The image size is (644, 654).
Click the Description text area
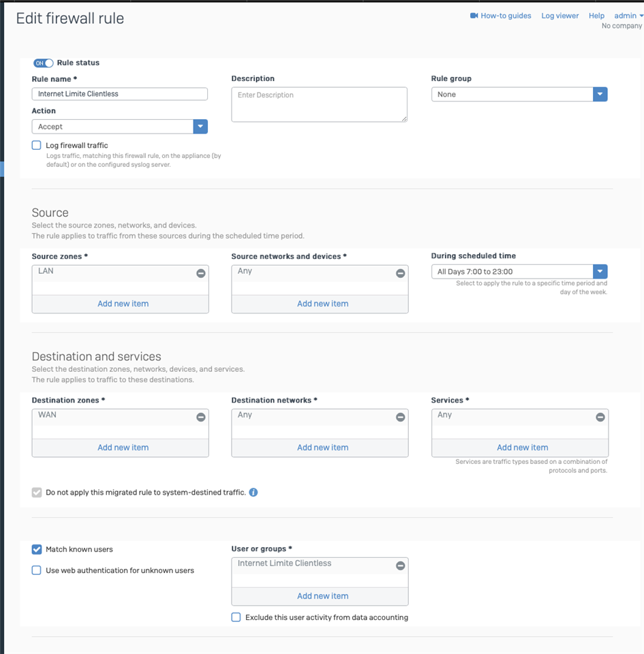320,105
